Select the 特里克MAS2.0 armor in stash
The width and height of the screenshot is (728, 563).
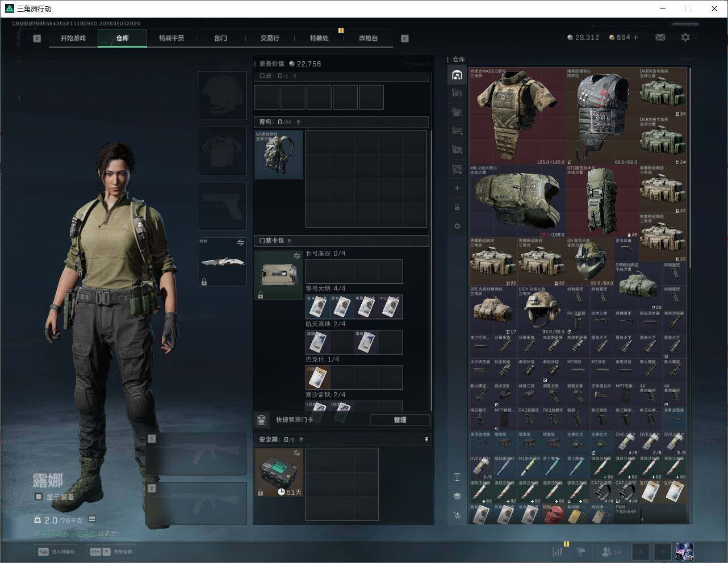coord(517,116)
